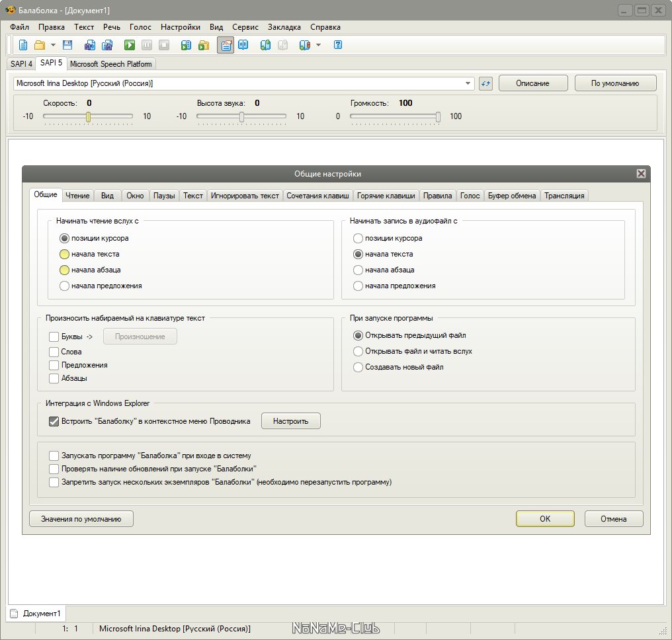Image resolution: width=672 pixels, height=640 pixels.
Task: Click the stop reading icon
Action: pyautogui.click(x=164, y=45)
